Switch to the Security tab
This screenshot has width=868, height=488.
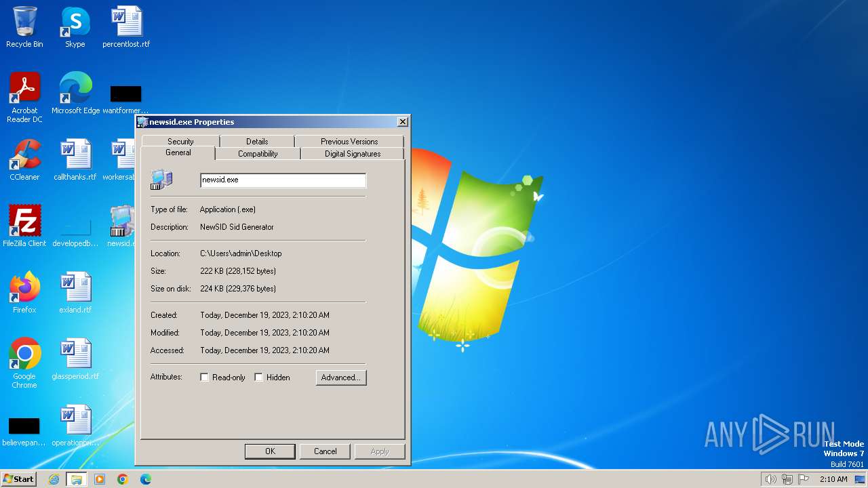pyautogui.click(x=180, y=142)
